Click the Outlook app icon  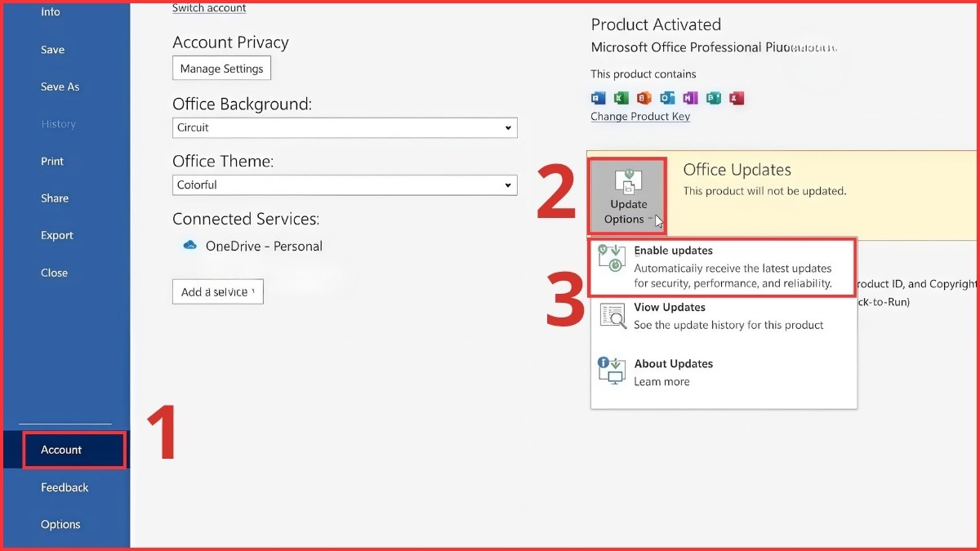(667, 99)
